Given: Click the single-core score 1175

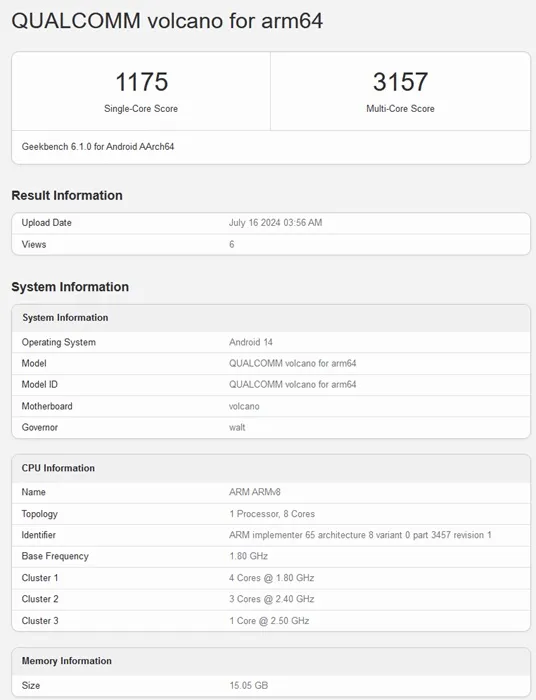Looking at the screenshot, I should click(141, 82).
